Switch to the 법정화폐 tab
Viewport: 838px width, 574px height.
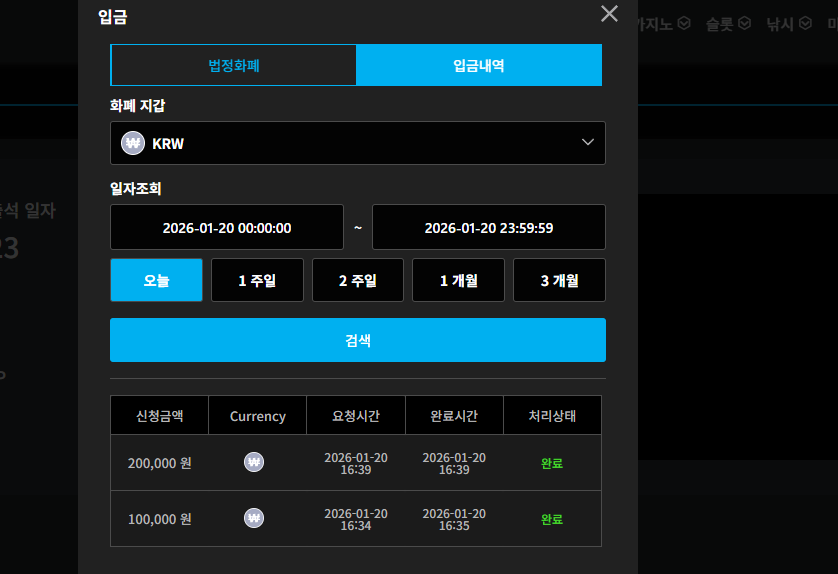tap(234, 65)
